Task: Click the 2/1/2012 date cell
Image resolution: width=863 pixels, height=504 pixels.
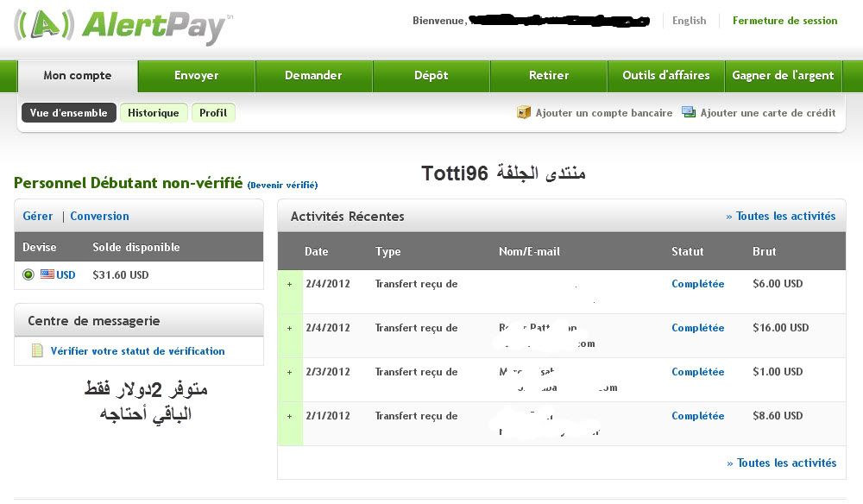Action: [x=328, y=416]
